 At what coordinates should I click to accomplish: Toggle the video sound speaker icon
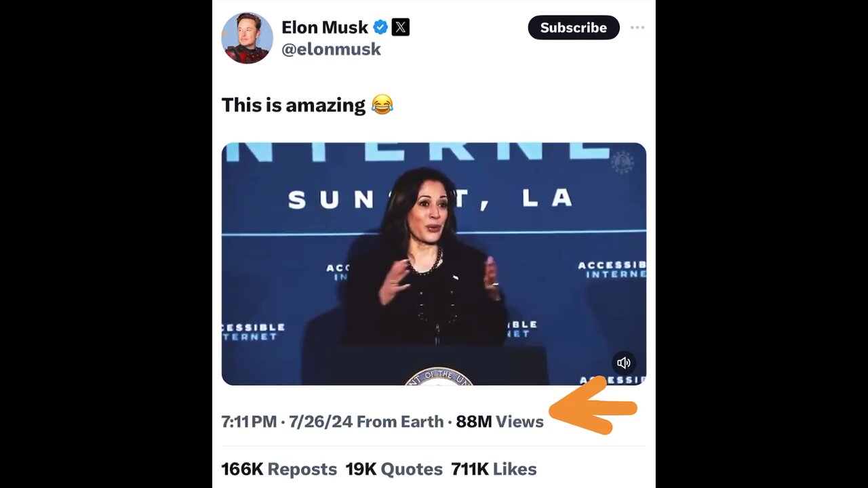[624, 363]
